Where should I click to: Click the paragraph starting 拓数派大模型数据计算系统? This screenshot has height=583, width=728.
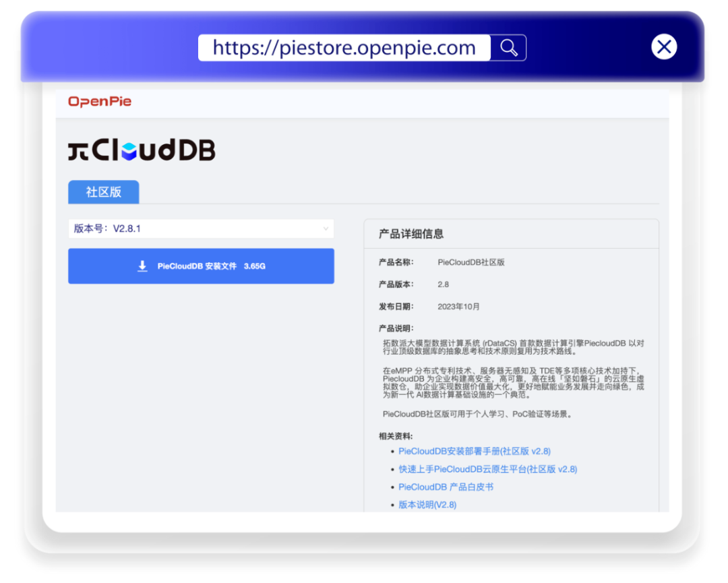pyautogui.click(x=514, y=347)
